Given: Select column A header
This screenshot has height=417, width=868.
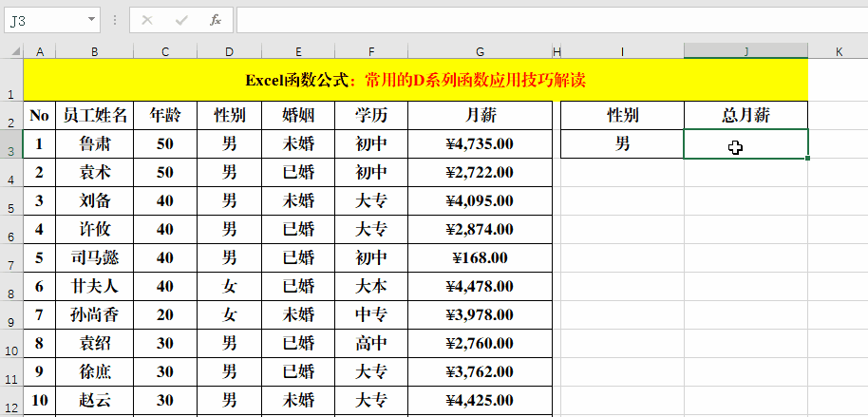Looking at the screenshot, I should 39,51.
